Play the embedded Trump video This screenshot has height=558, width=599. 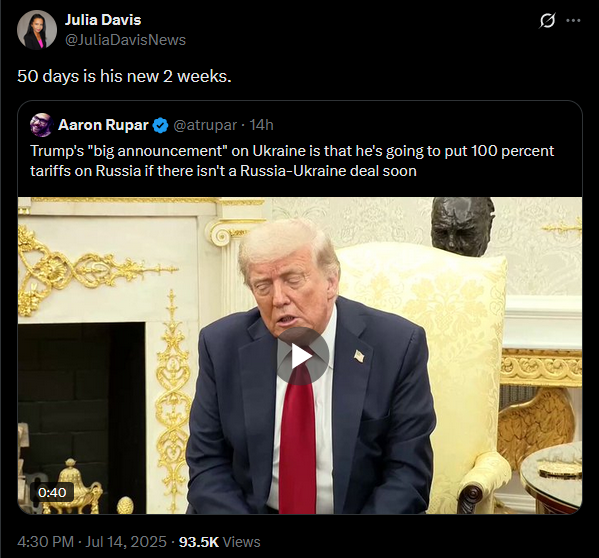[x=303, y=357]
